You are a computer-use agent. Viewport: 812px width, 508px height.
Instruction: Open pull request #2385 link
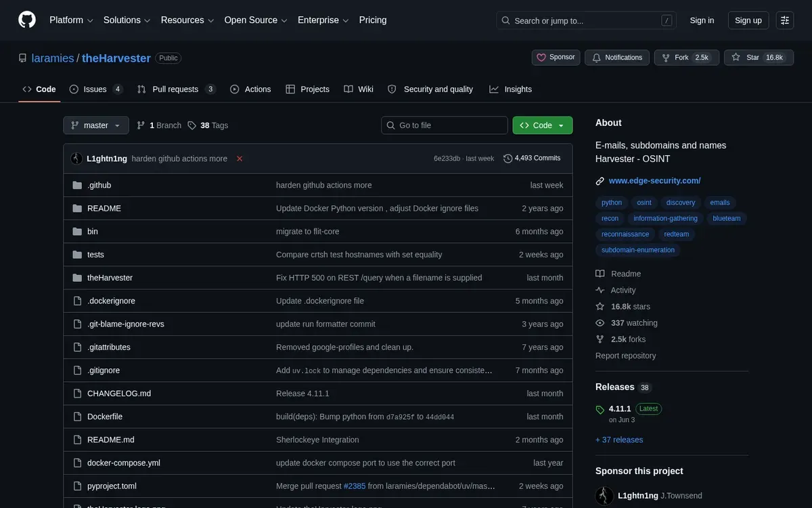[x=355, y=486]
